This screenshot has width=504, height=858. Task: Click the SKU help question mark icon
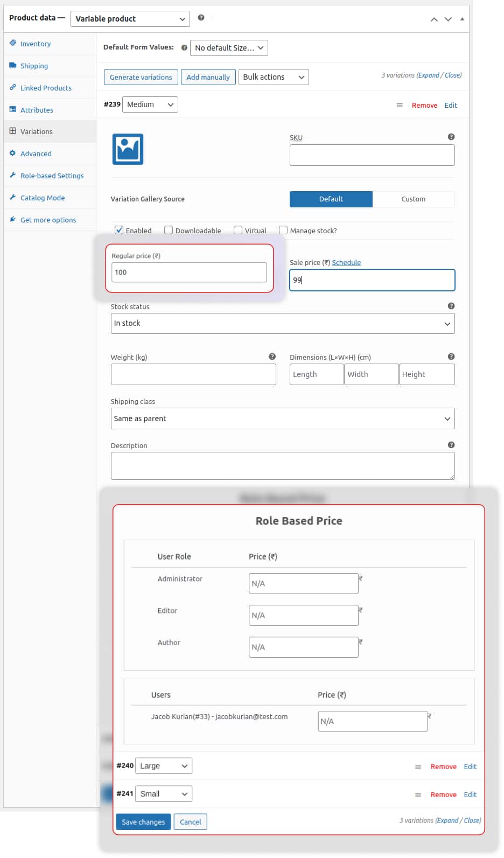[451, 137]
